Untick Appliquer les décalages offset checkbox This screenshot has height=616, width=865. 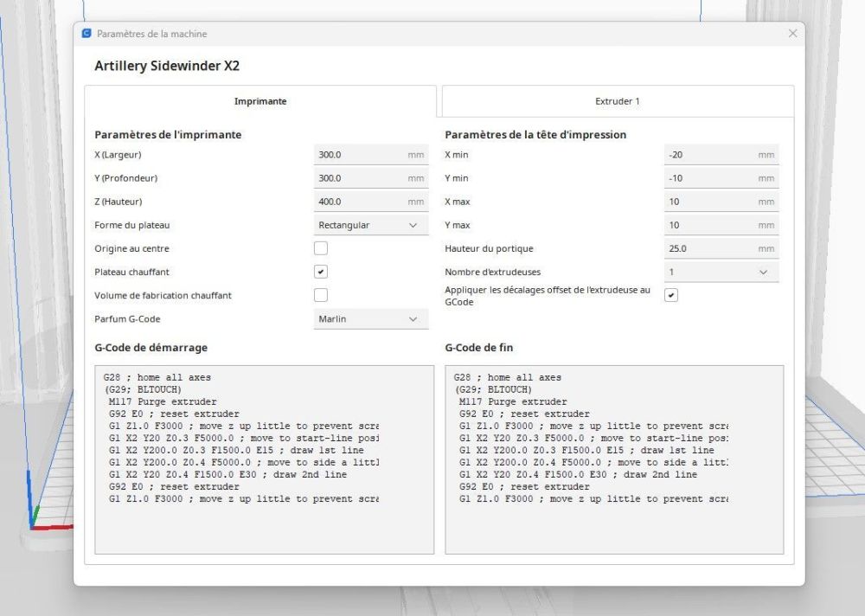[671, 295]
